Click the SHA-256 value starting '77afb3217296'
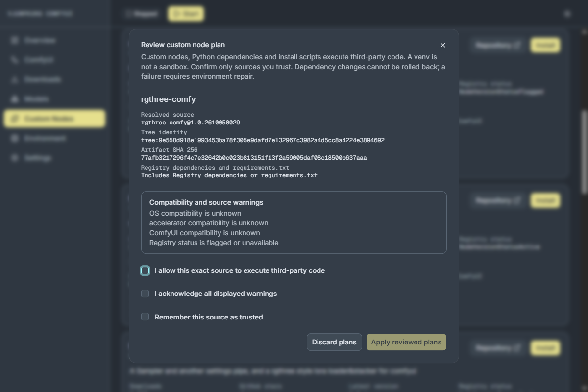 (x=254, y=158)
